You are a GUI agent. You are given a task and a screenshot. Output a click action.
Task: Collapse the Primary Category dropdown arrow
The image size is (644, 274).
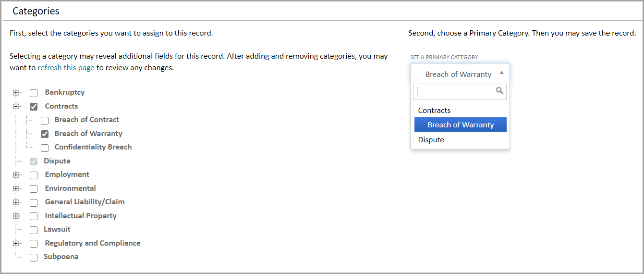pyautogui.click(x=501, y=73)
